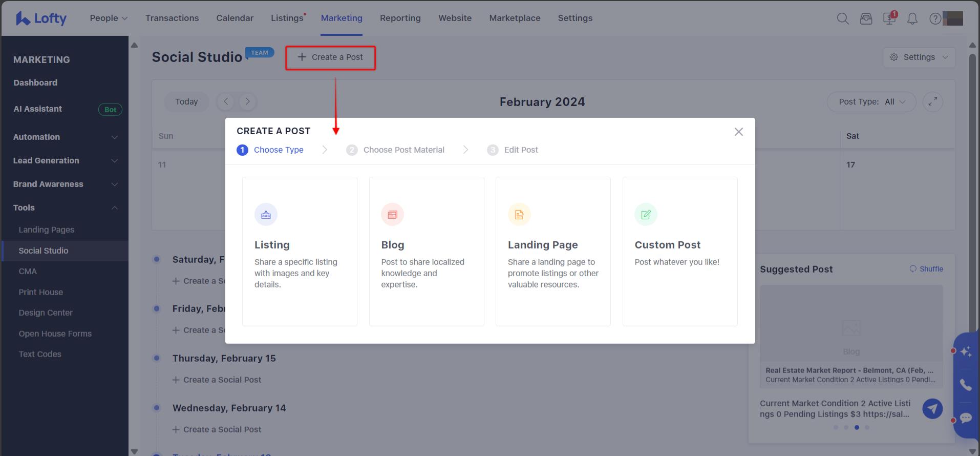The height and width of the screenshot is (456, 980).
Task: Click the sidebar scrollbar up arrow
Action: 134,45
